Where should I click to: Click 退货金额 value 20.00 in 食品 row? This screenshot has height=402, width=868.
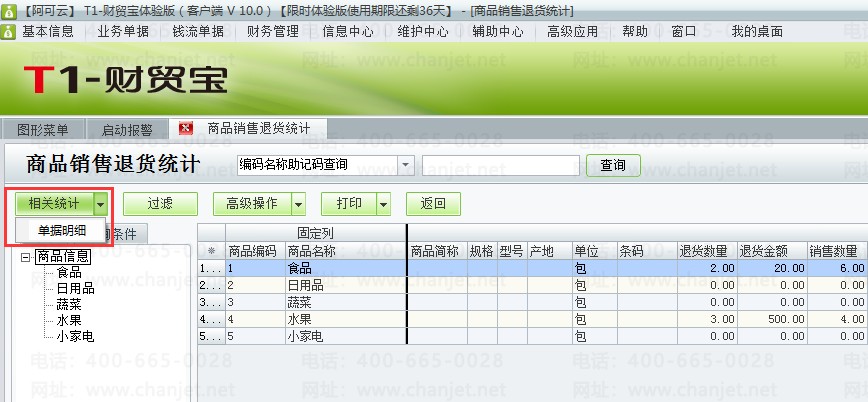coord(772,268)
